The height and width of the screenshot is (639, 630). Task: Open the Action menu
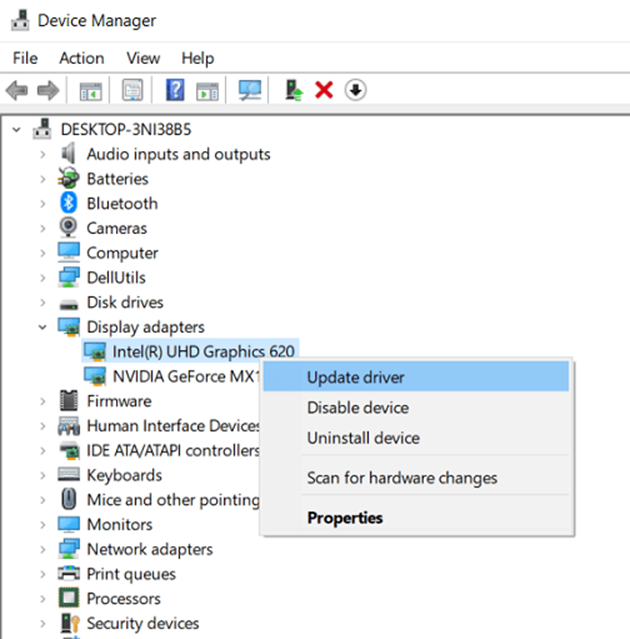tap(81, 58)
